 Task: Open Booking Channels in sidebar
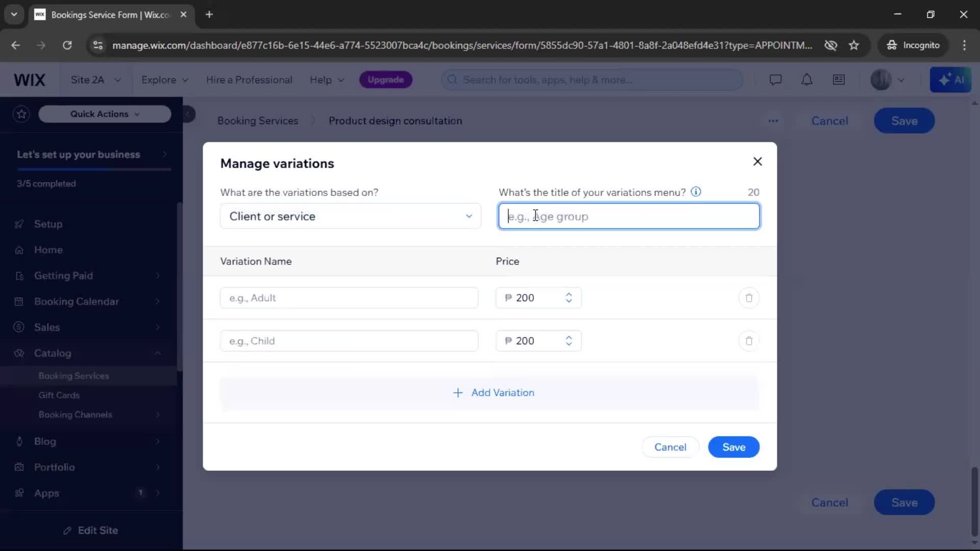coord(76,415)
